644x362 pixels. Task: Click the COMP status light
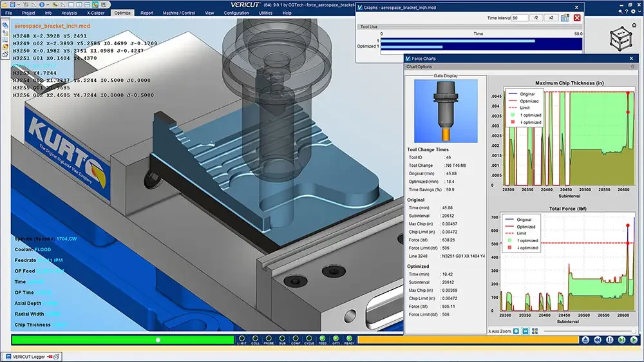tap(296, 340)
